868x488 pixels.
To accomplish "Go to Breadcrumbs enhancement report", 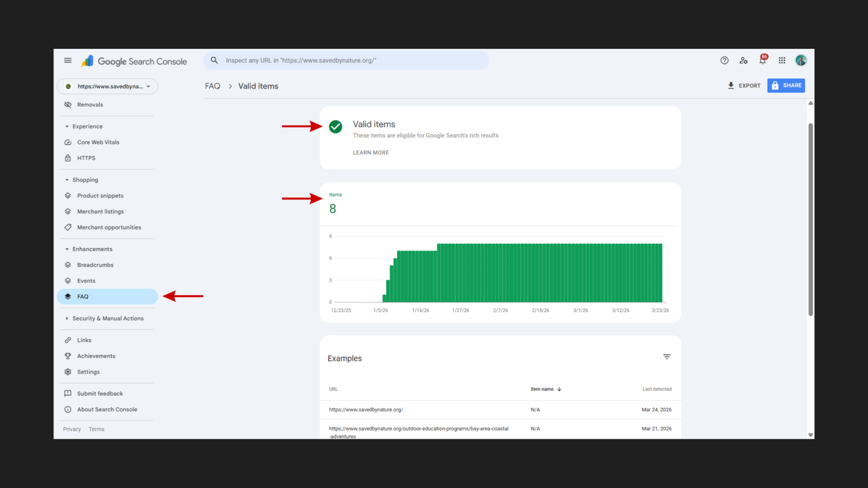I will (95, 265).
